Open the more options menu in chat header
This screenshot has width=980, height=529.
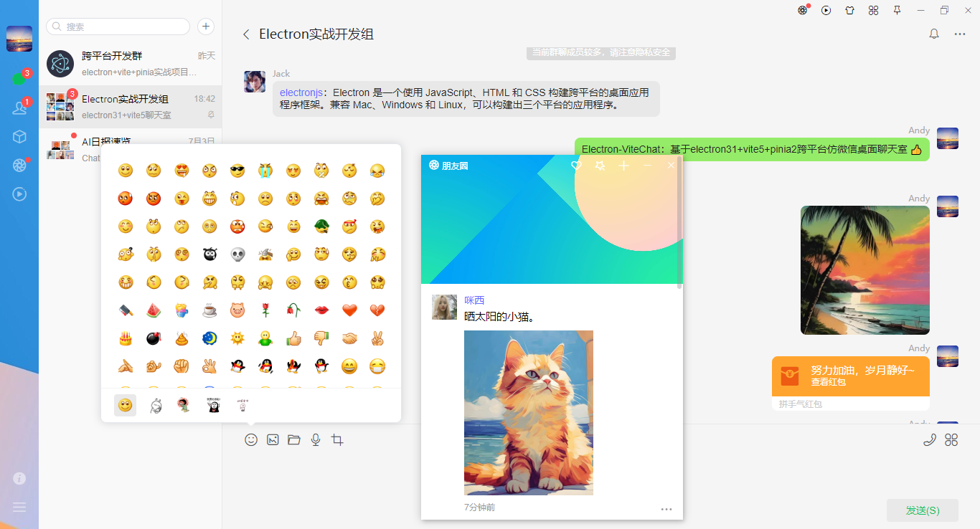tap(959, 33)
